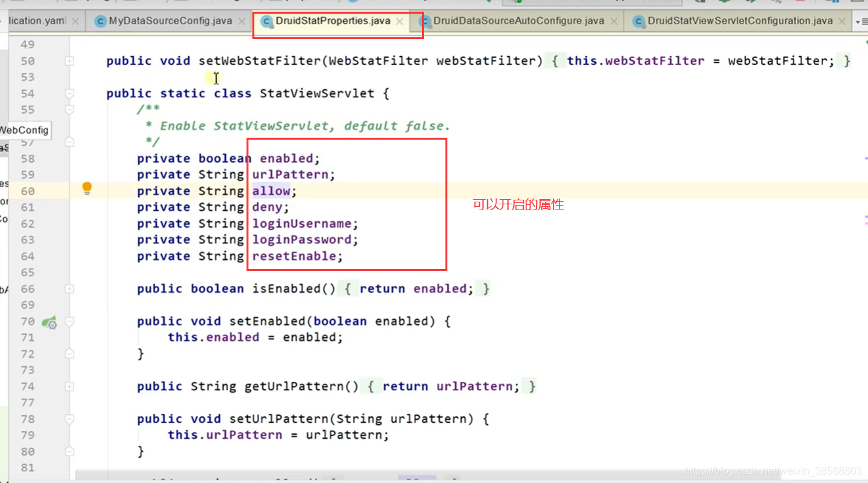This screenshot has width=868, height=483.
Task: Click the class icon on DruidStatProperties tab
Action: pyautogui.click(x=266, y=22)
